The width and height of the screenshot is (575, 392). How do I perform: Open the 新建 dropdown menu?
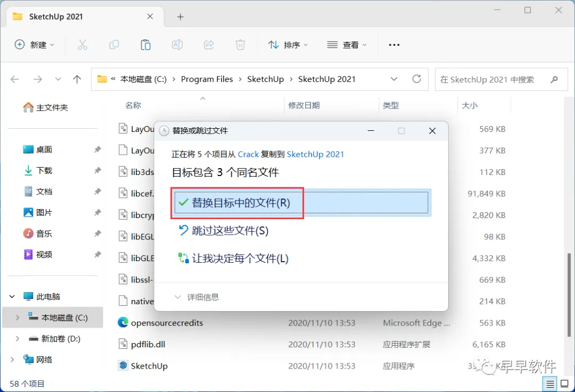pyautogui.click(x=35, y=45)
